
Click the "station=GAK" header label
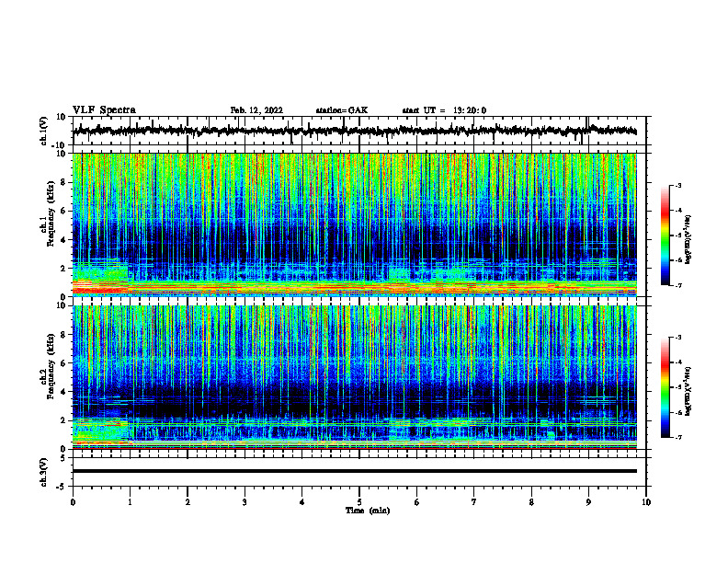[342, 110]
